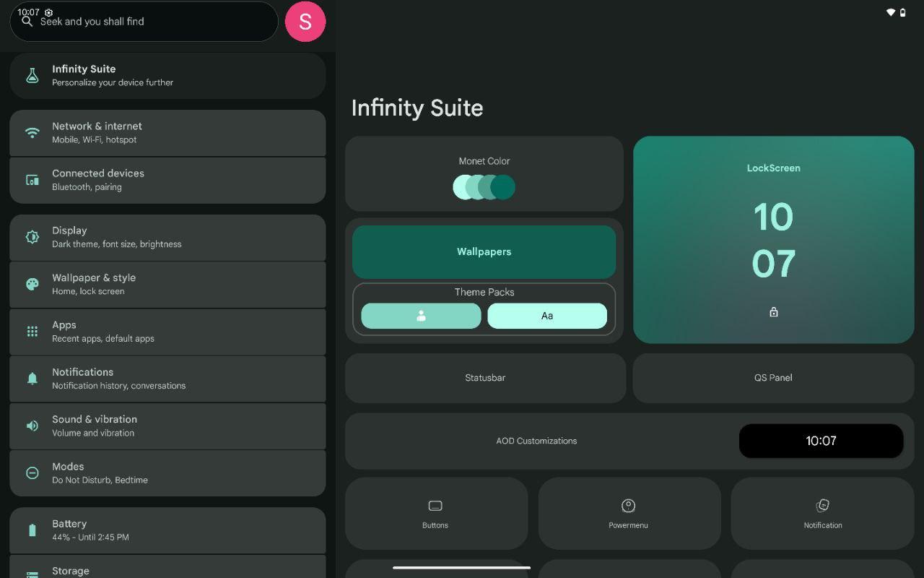Click the search magnifier icon
The image size is (924, 578).
(27, 22)
